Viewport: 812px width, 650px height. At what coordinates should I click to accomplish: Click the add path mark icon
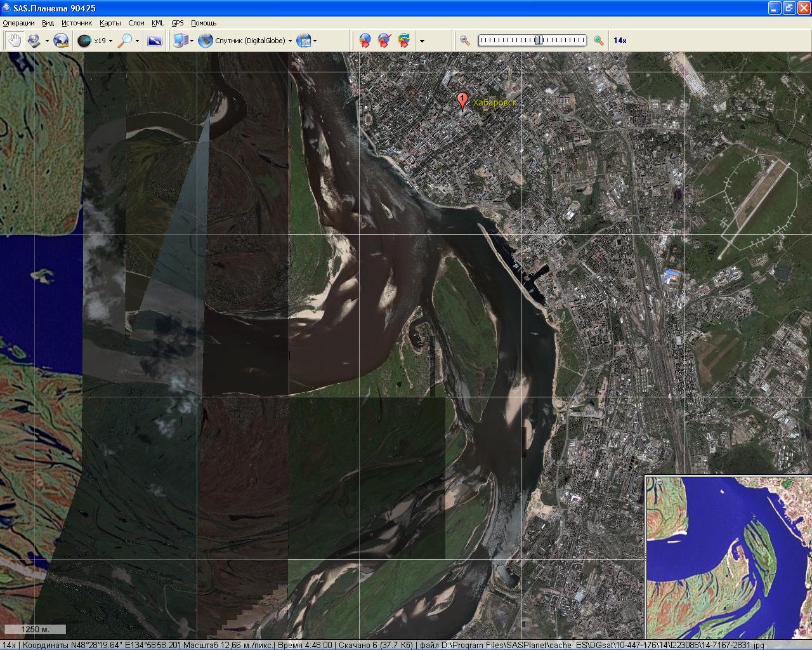384,41
